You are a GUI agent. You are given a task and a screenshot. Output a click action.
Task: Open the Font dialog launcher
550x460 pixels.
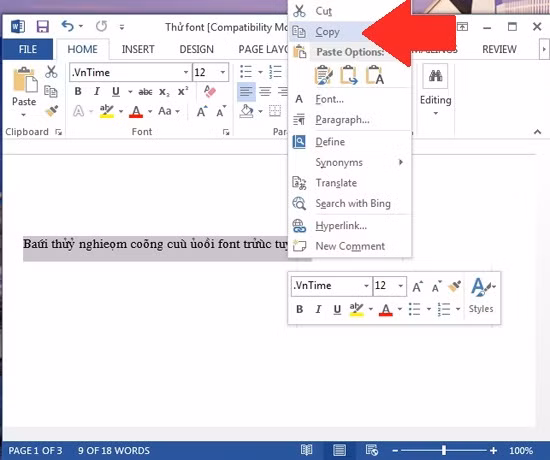(x=226, y=132)
